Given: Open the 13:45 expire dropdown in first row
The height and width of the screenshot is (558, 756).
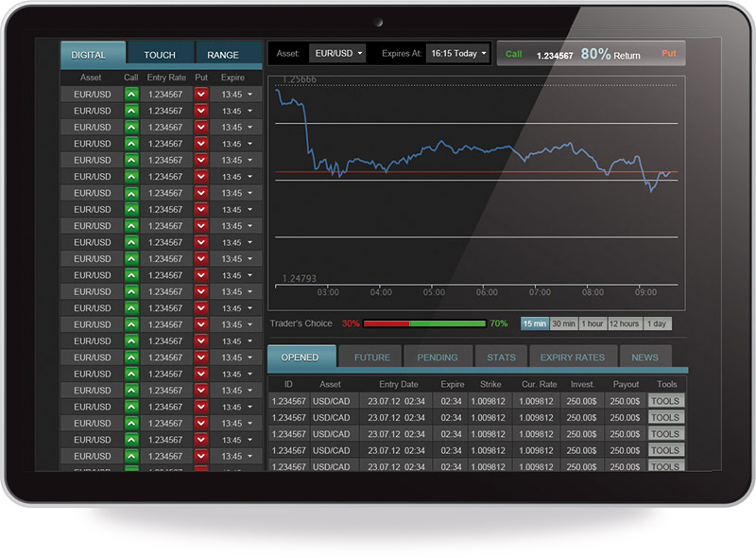Looking at the screenshot, I should [237, 95].
